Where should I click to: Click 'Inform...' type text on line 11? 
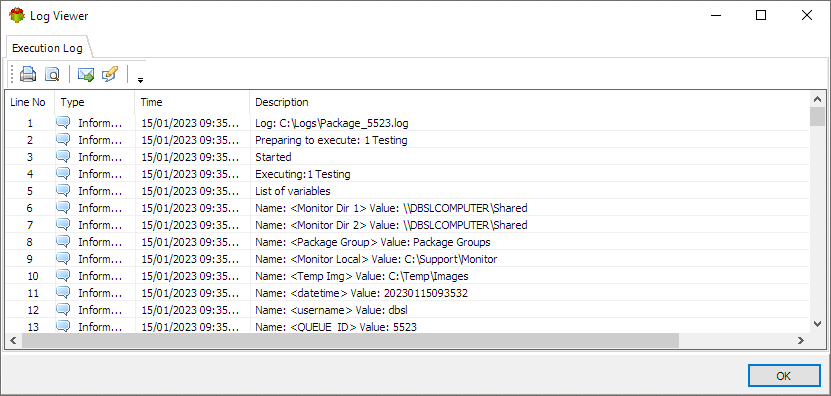coord(100,293)
